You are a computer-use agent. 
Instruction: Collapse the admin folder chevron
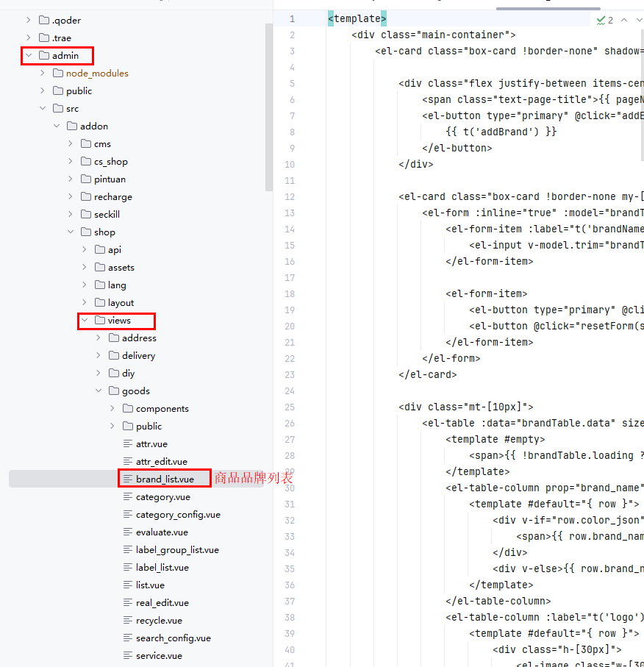click(x=29, y=56)
